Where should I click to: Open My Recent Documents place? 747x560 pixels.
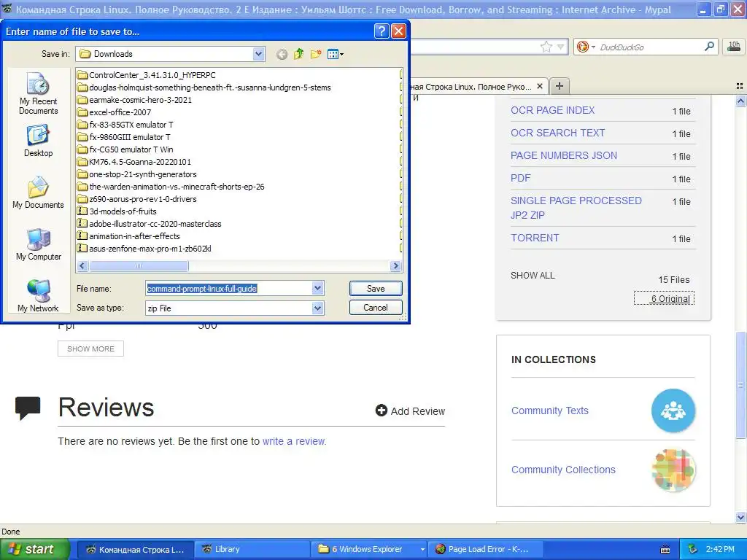point(38,93)
